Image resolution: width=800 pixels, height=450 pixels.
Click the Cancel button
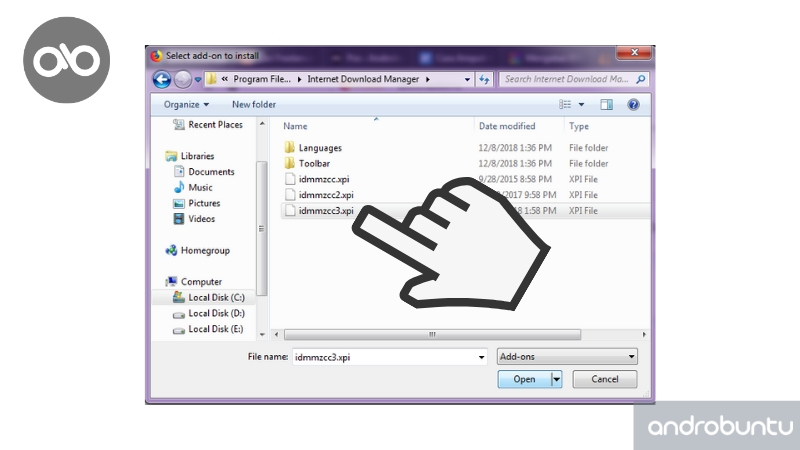(x=605, y=379)
